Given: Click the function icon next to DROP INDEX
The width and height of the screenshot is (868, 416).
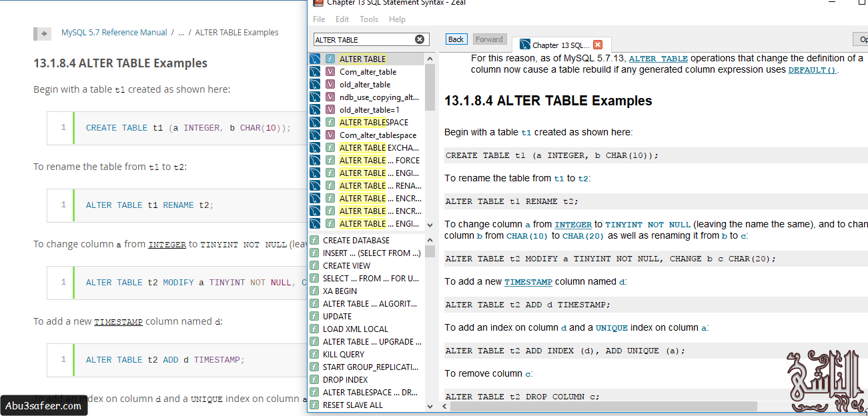Looking at the screenshot, I should coord(314,379).
